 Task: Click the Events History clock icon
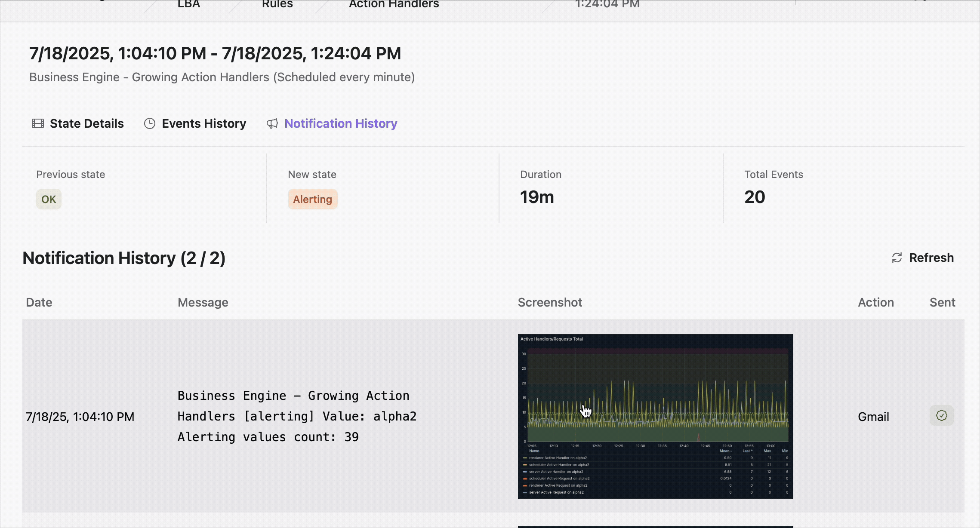pyautogui.click(x=150, y=124)
